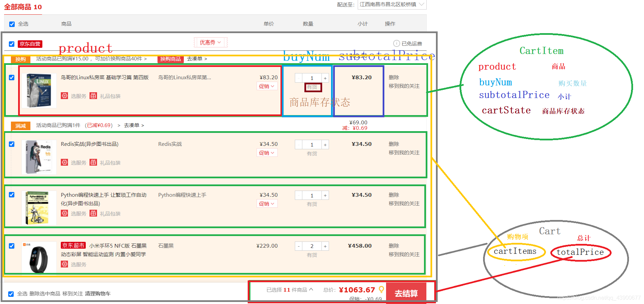The image size is (644, 304).
Task: Decrease quantity of Linux私房菜 book
Action: pyautogui.click(x=299, y=78)
